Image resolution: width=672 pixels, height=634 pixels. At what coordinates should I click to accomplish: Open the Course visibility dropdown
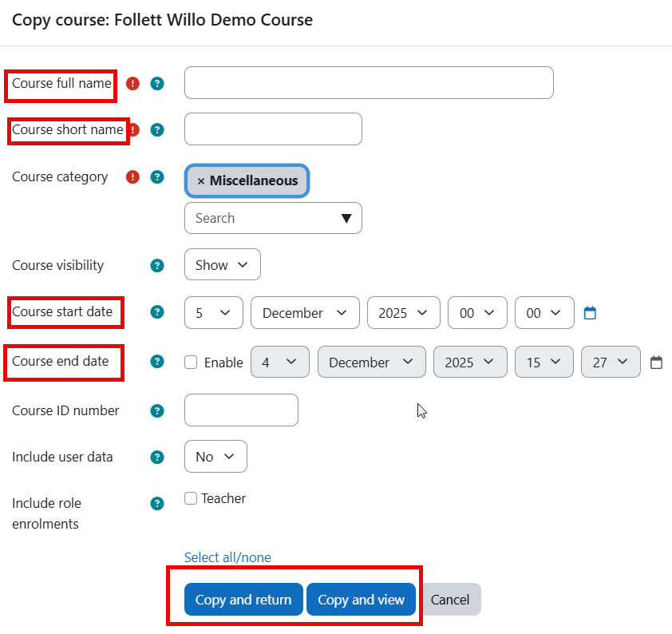[222, 264]
